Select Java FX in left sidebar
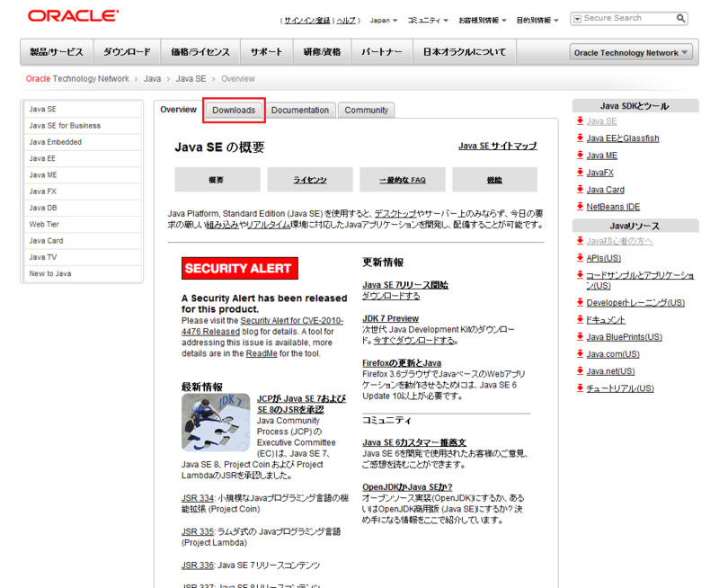 coord(83,192)
